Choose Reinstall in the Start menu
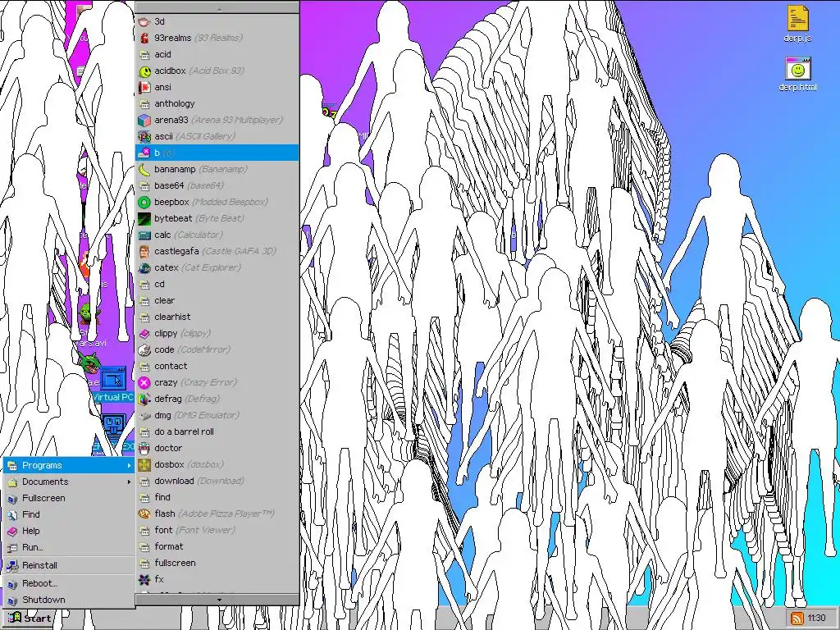Image resolution: width=840 pixels, height=630 pixels. (x=69, y=565)
